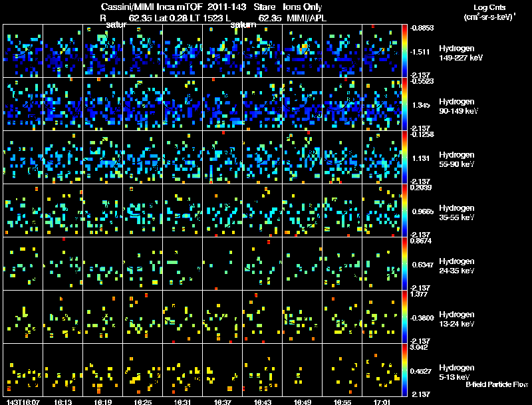Select the 35-55 keV panel at 16:25
This screenshot has height=405, width=532.
pos(142,211)
